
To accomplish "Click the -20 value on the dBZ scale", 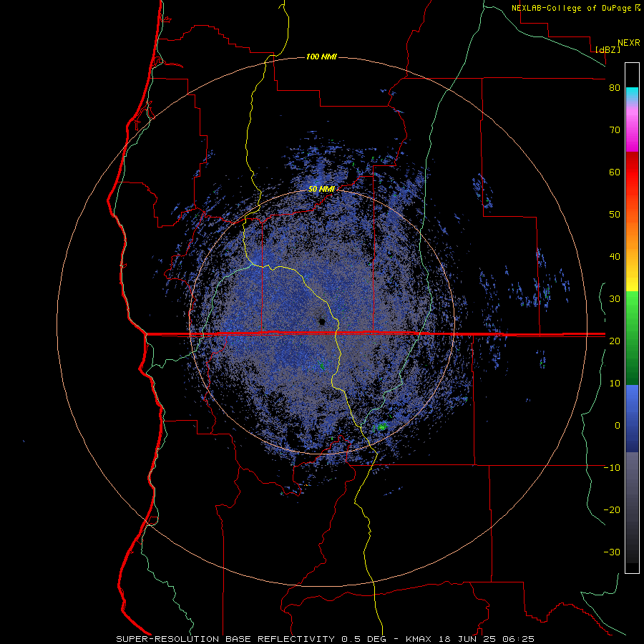I will 612,510.
